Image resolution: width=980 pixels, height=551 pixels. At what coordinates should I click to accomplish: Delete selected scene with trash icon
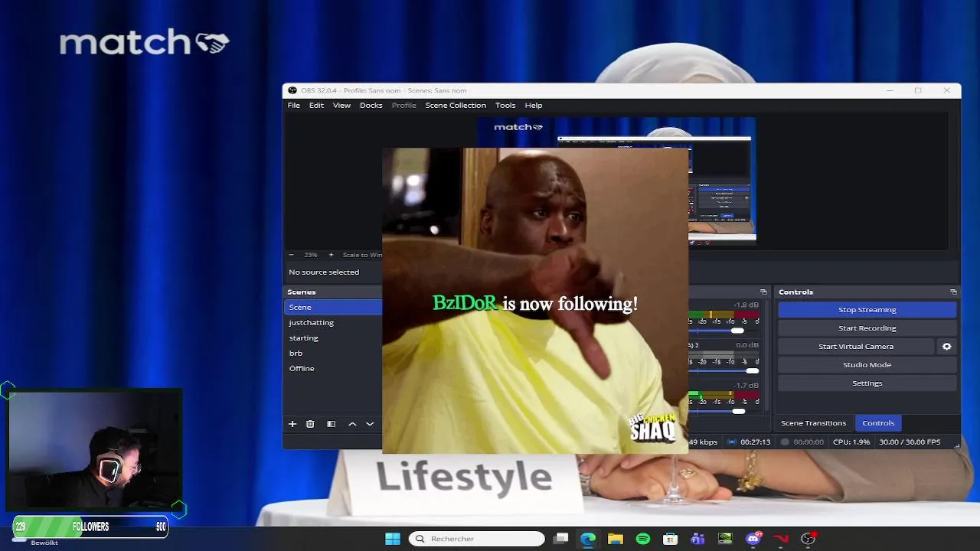pyautogui.click(x=310, y=423)
